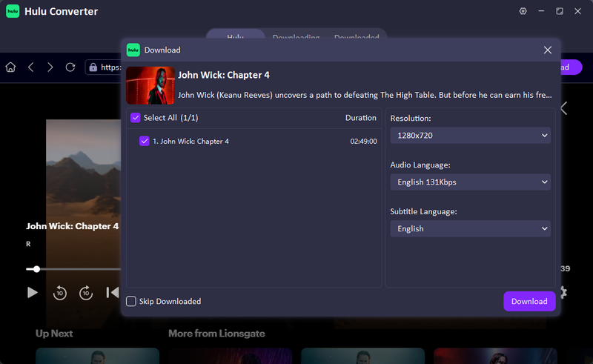Toggle Select All checkbox

point(136,118)
